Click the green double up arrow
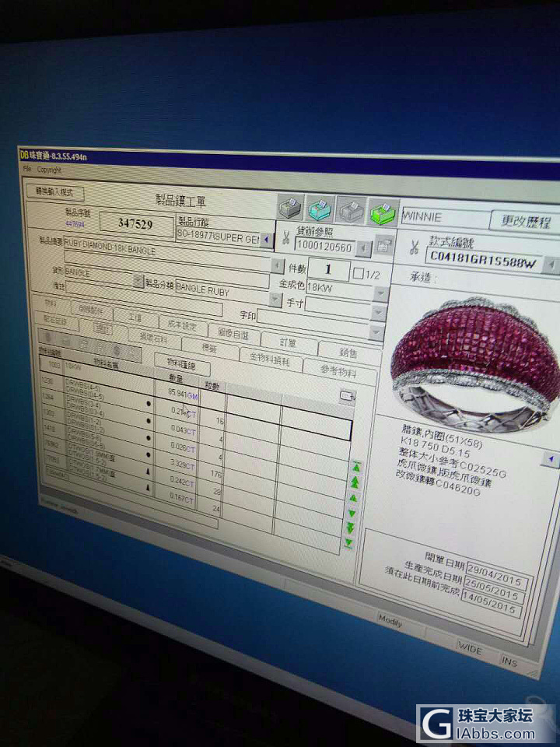The height and width of the screenshot is (747, 560). pyautogui.click(x=355, y=482)
